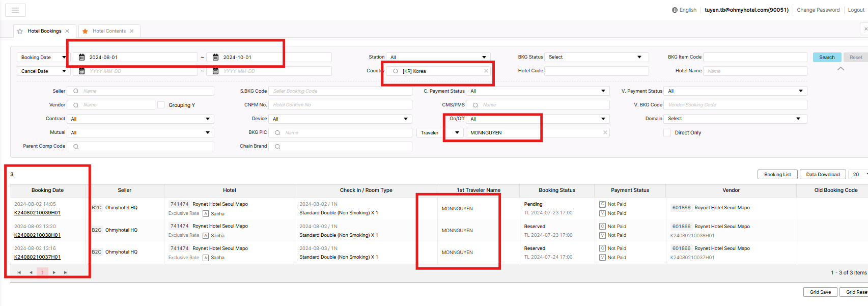868x306 pixels.
Task: Open the hamburger menu
Action: [x=15, y=10]
